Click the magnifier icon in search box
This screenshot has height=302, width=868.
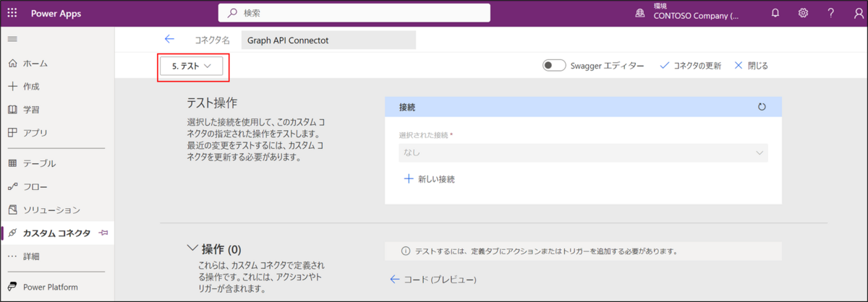232,13
